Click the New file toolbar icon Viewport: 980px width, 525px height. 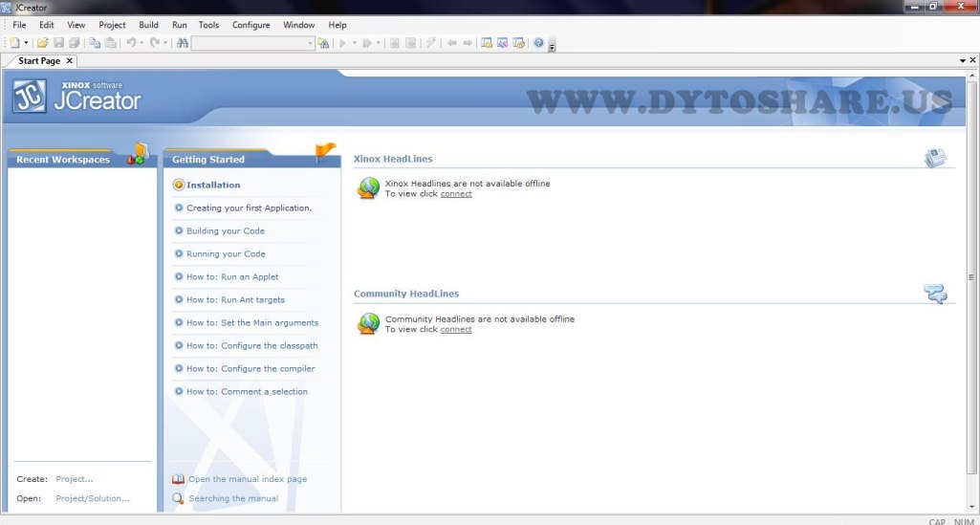pyautogui.click(x=14, y=43)
